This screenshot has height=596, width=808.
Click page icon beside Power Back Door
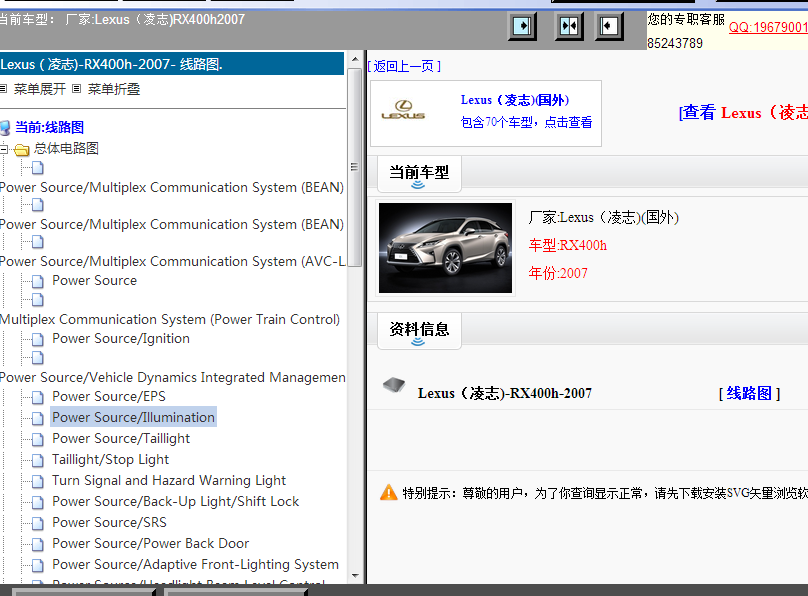click(x=38, y=544)
